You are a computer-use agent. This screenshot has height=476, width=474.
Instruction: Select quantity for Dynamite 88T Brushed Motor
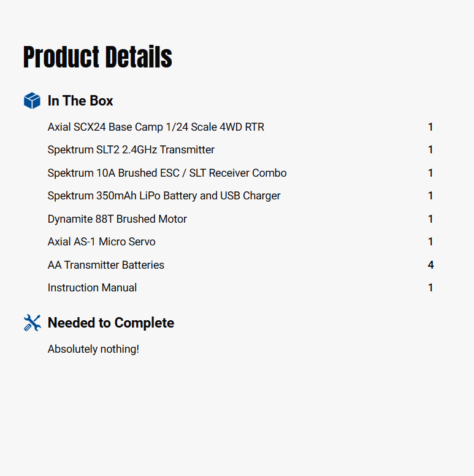click(x=430, y=219)
